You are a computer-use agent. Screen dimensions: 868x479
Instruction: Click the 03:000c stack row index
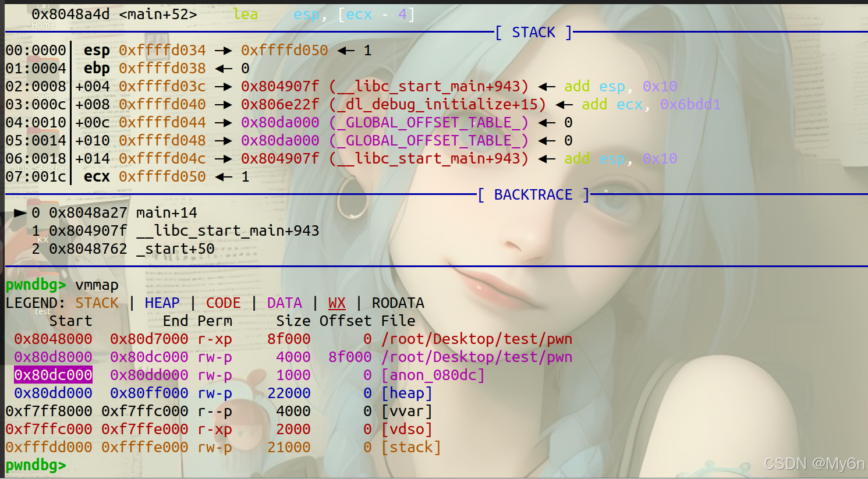36,105
